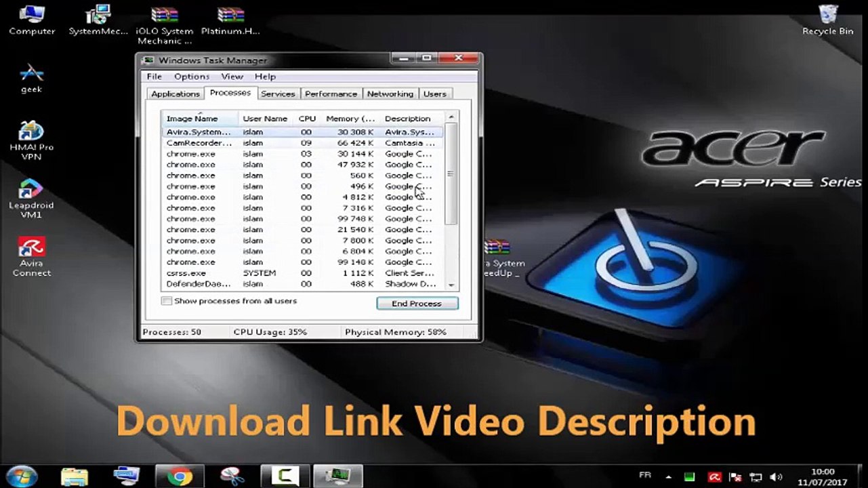Open the Avira tray icon
Viewport: 868px width, 488px height.
click(714, 477)
